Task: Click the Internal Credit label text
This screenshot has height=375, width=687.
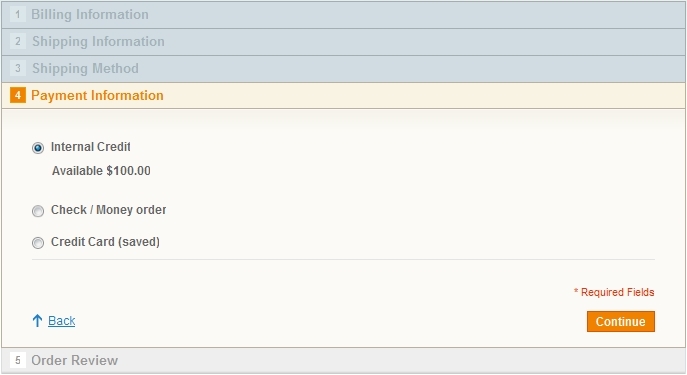Action: point(91,147)
